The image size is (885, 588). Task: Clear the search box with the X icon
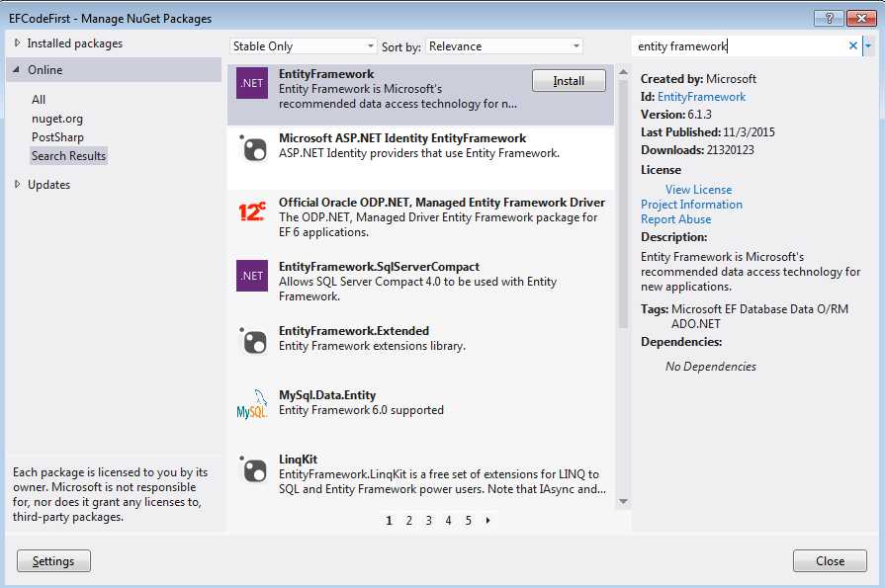(x=852, y=46)
